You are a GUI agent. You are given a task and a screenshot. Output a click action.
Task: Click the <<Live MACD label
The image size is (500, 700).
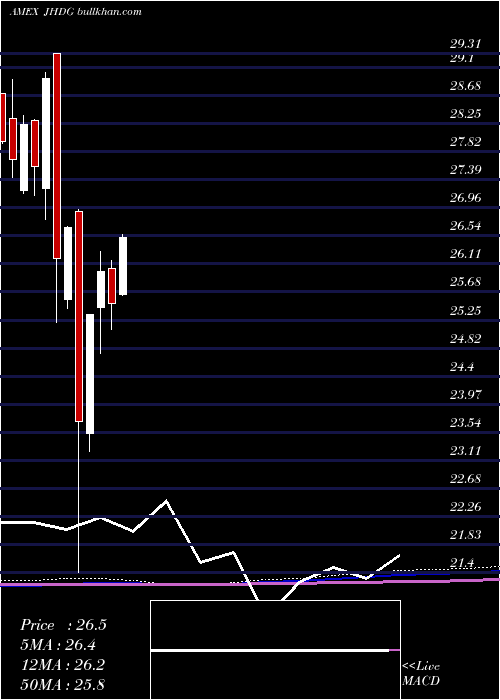coord(421,674)
